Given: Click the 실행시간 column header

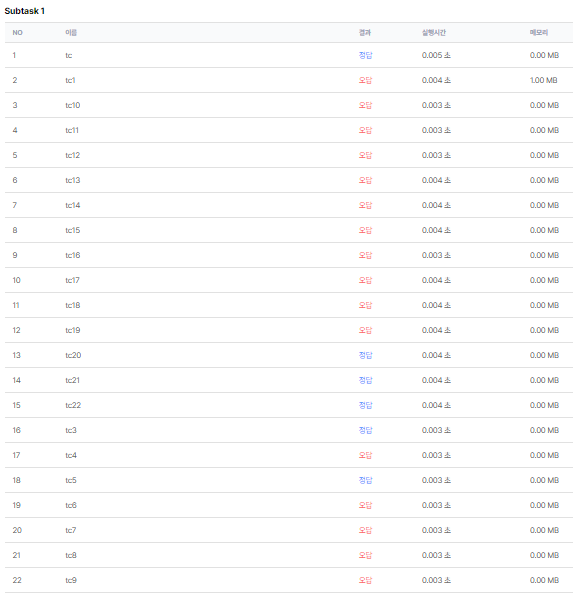Looking at the screenshot, I should (x=433, y=33).
